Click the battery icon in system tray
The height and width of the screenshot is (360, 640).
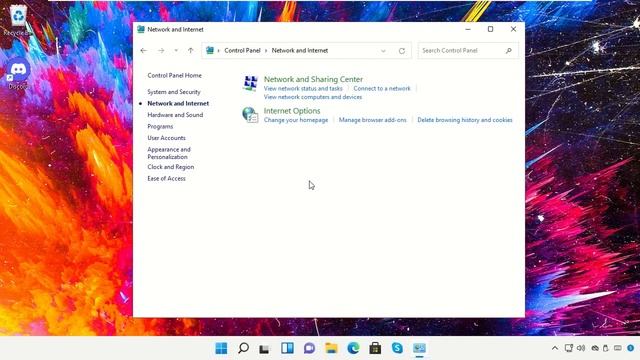606,348
